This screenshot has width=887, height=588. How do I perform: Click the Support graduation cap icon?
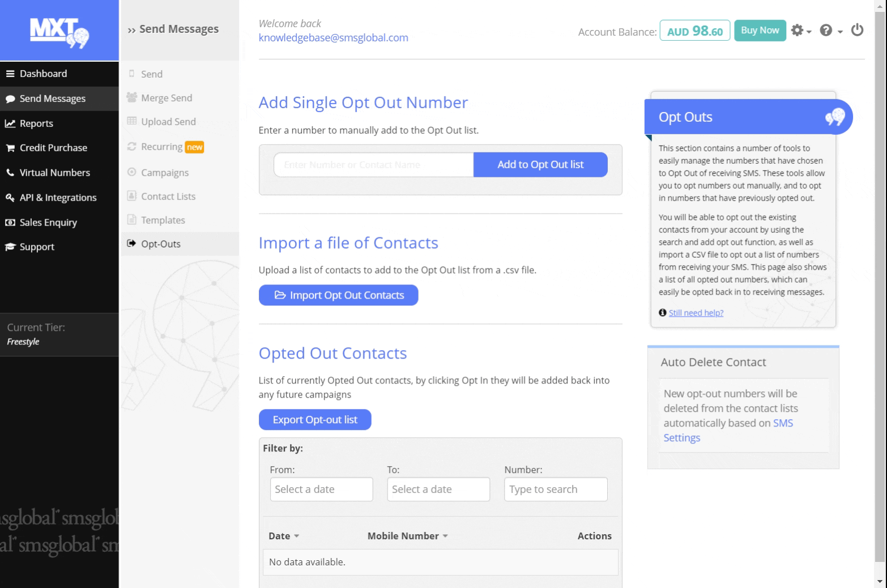point(10,247)
